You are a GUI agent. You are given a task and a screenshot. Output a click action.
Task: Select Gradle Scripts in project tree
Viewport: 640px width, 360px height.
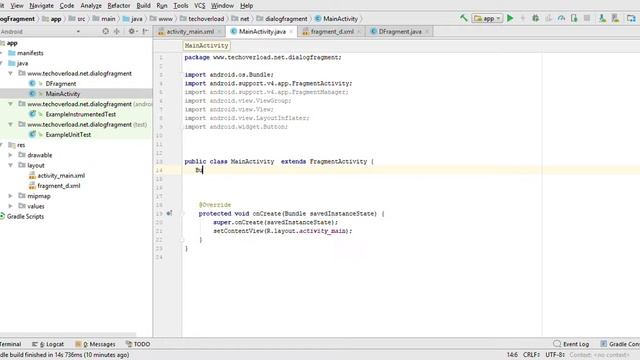[x=25, y=216]
